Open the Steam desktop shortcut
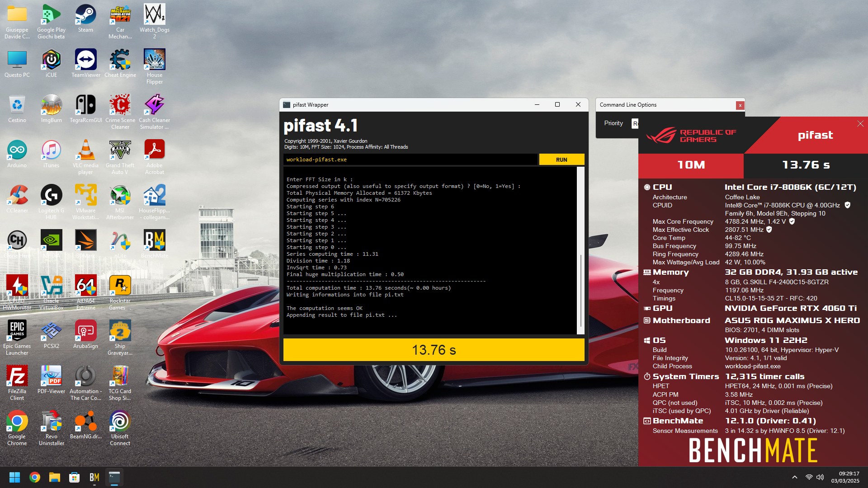The image size is (868, 488). tap(85, 19)
